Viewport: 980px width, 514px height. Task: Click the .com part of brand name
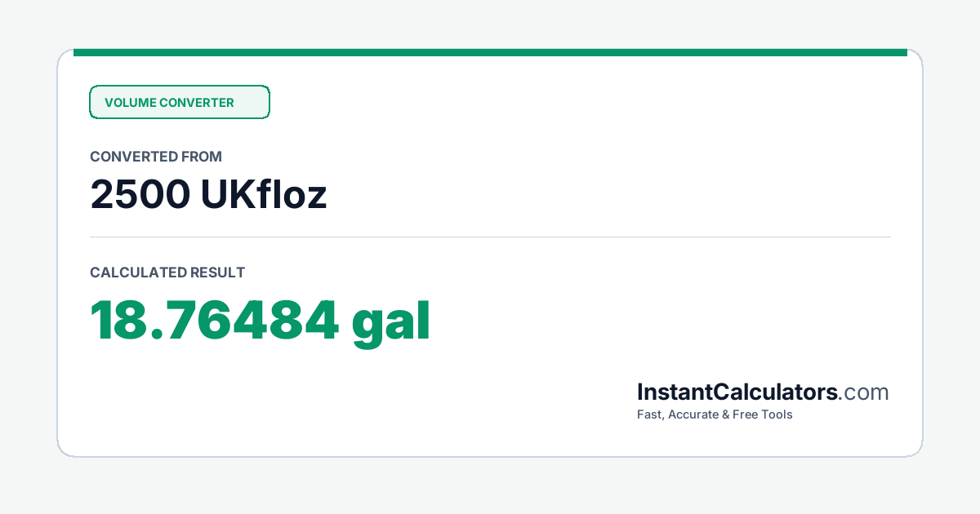point(864,392)
